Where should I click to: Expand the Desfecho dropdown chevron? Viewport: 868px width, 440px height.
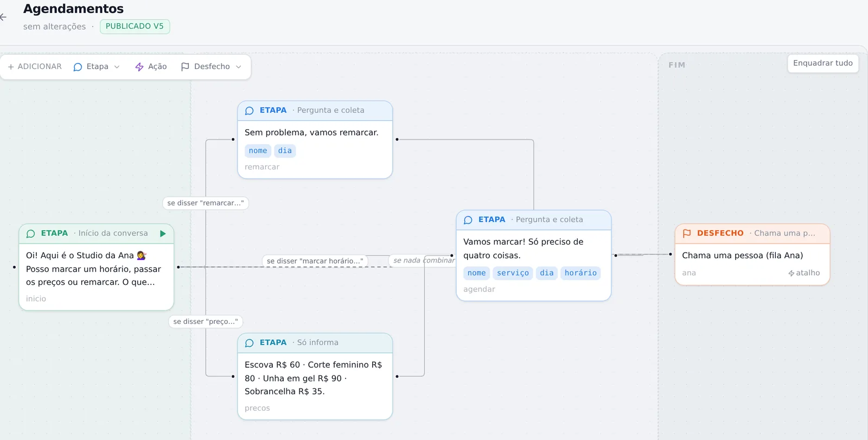click(239, 67)
